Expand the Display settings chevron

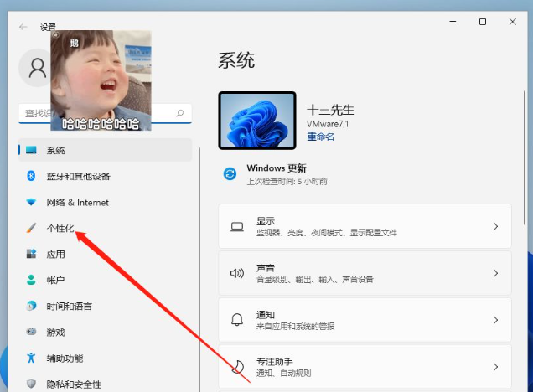495,226
